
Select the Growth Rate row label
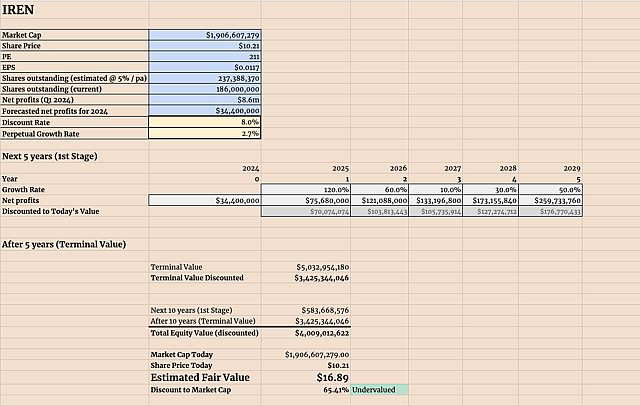coord(23,189)
